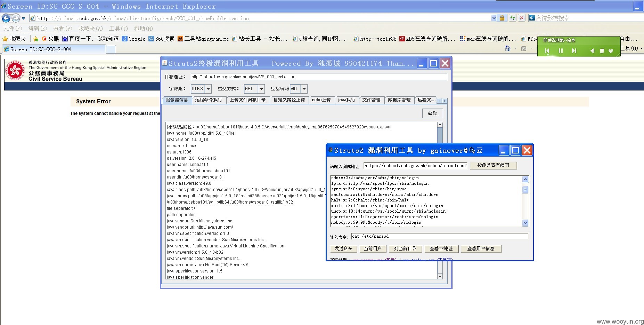Click the IE forward arrow button
644x325 pixels.
click(16, 18)
